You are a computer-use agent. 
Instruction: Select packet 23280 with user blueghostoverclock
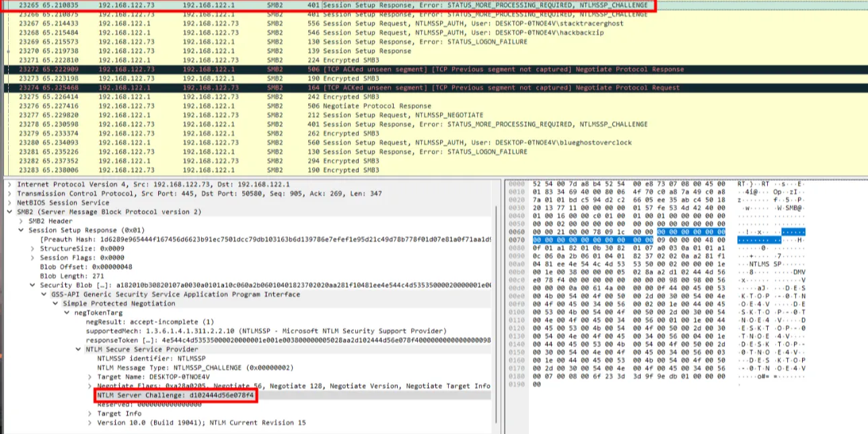[x=434, y=143]
